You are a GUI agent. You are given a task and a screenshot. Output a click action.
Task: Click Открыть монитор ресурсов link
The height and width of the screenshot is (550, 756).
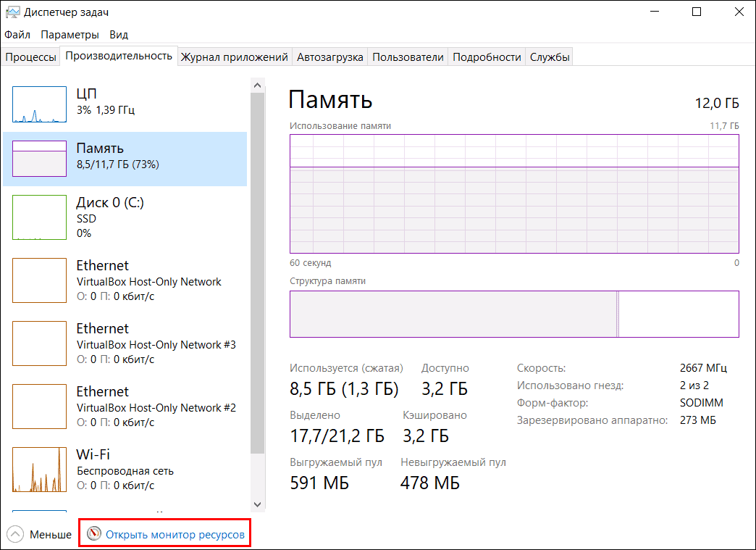[175, 535]
